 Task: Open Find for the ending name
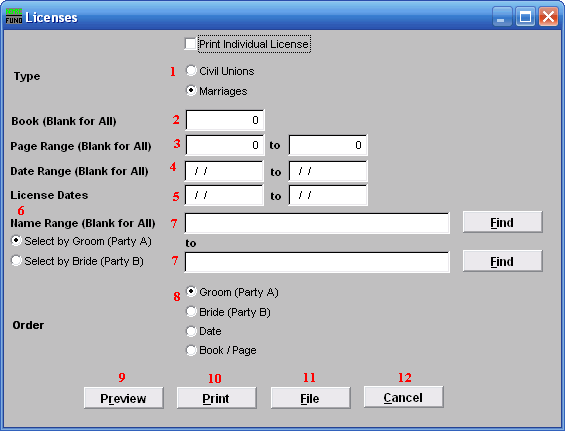[502, 261]
